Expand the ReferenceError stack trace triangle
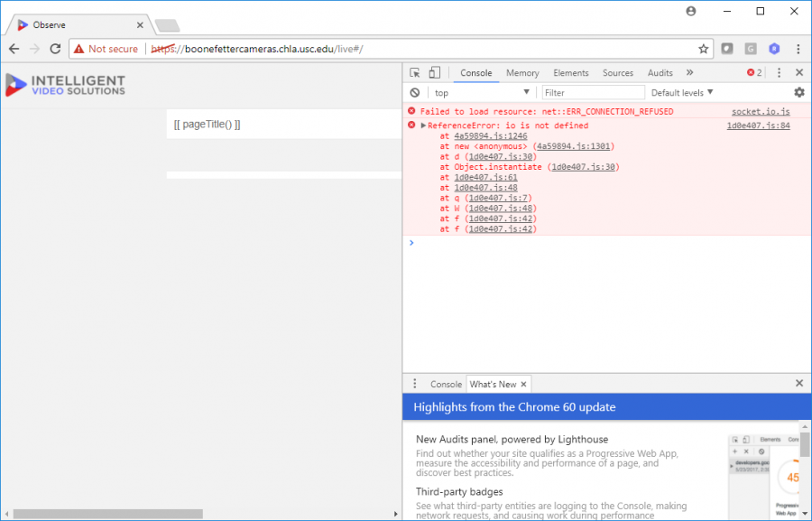This screenshot has width=812, height=521. (x=423, y=126)
